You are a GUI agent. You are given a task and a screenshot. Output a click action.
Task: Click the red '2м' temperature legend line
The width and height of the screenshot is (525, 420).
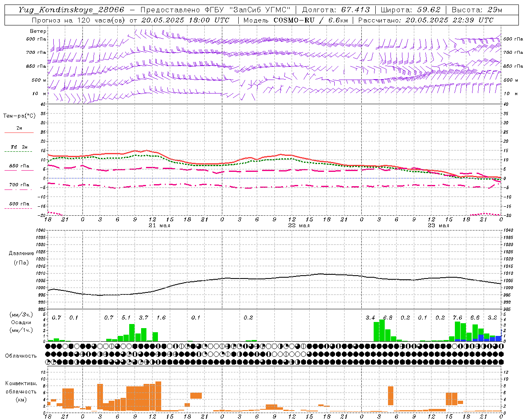(x=19, y=132)
